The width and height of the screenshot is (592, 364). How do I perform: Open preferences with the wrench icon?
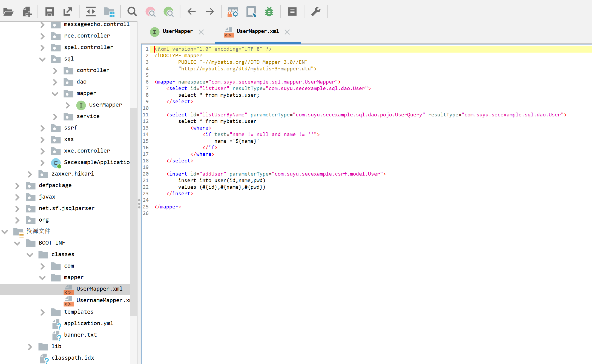pos(316,12)
